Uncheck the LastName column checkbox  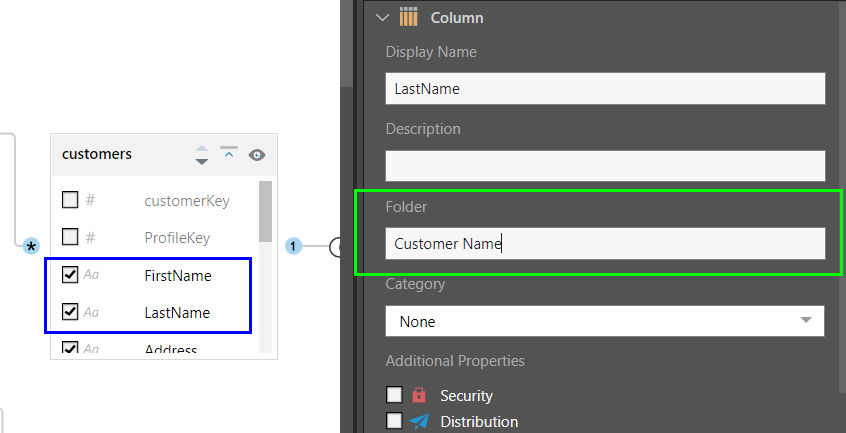tap(70, 312)
